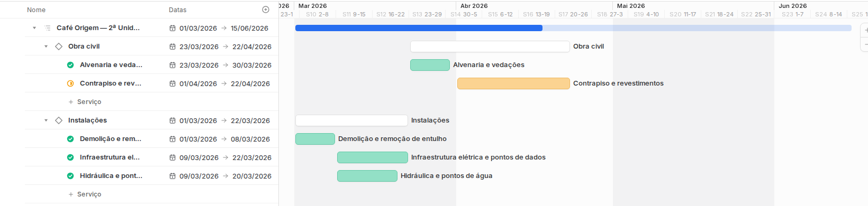Select green Demolição Gantt bar

pyautogui.click(x=315, y=139)
